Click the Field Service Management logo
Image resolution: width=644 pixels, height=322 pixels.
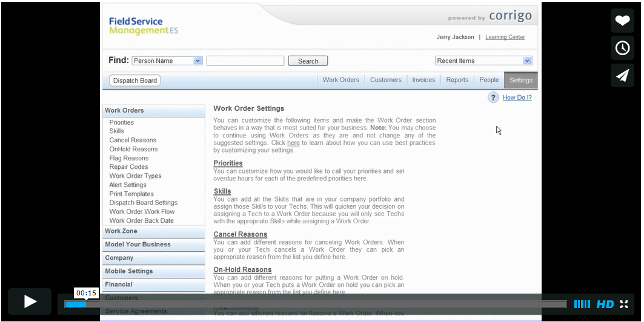tap(144, 26)
